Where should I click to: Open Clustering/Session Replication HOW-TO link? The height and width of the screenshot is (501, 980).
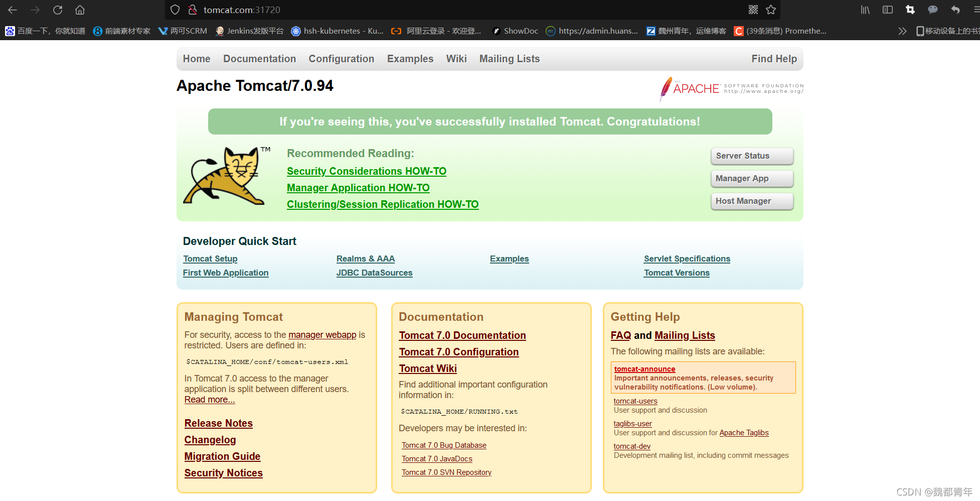383,204
